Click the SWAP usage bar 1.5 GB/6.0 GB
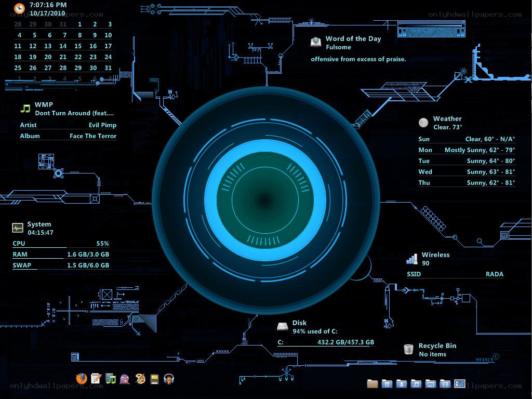Image resolution: width=532 pixels, height=399 pixels. tap(61, 265)
